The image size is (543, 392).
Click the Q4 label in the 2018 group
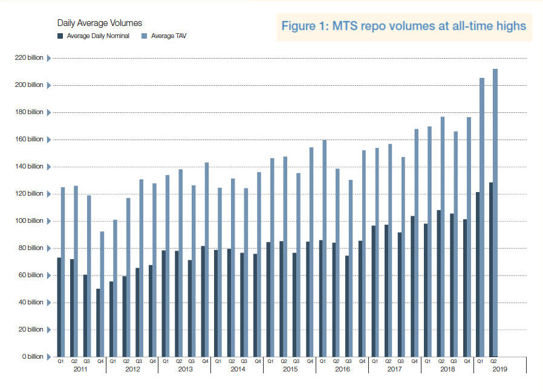click(467, 361)
